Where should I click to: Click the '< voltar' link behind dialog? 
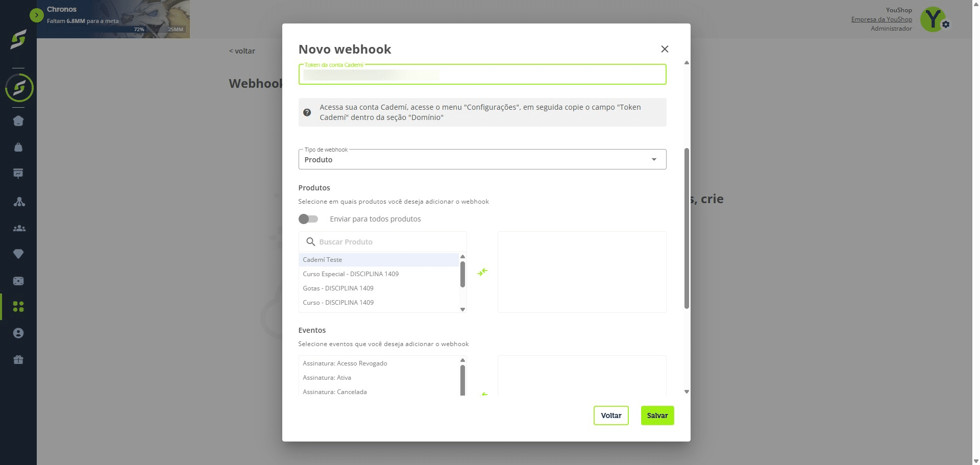click(242, 51)
